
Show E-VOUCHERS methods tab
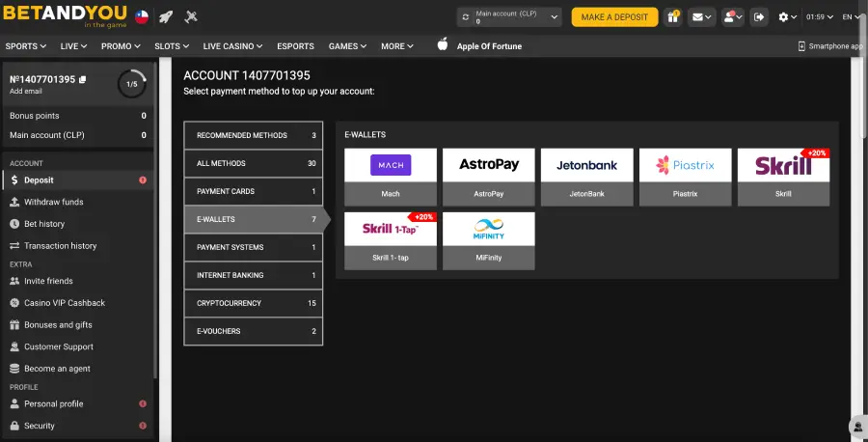click(x=254, y=331)
